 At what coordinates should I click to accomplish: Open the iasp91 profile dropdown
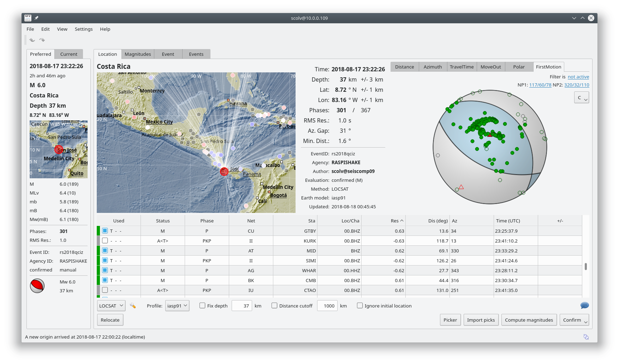(x=177, y=306)
